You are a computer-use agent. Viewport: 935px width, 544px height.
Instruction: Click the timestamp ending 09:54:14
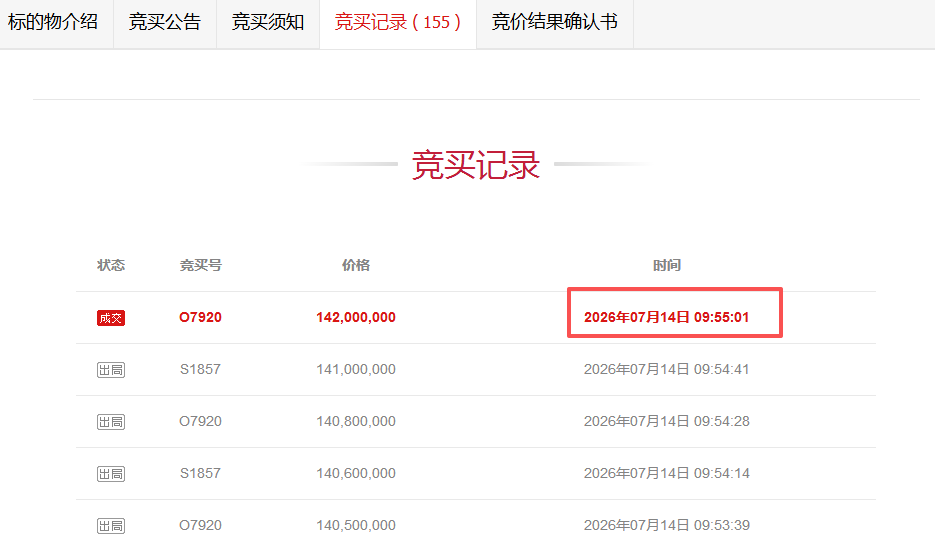pos(667,473)
